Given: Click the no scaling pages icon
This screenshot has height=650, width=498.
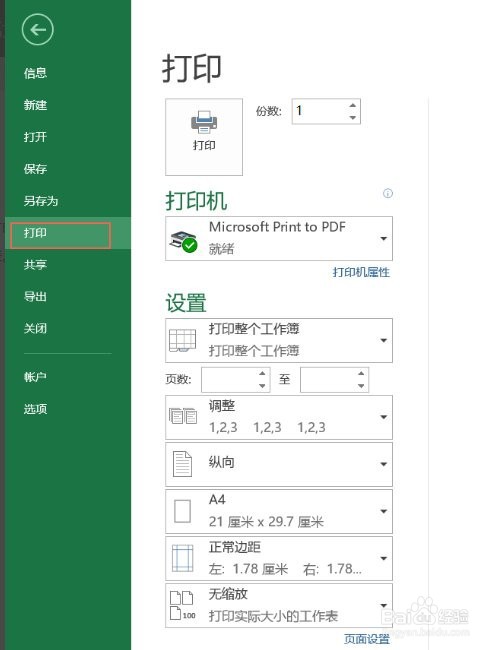Looking at the screenshot, I should [182, 605].
